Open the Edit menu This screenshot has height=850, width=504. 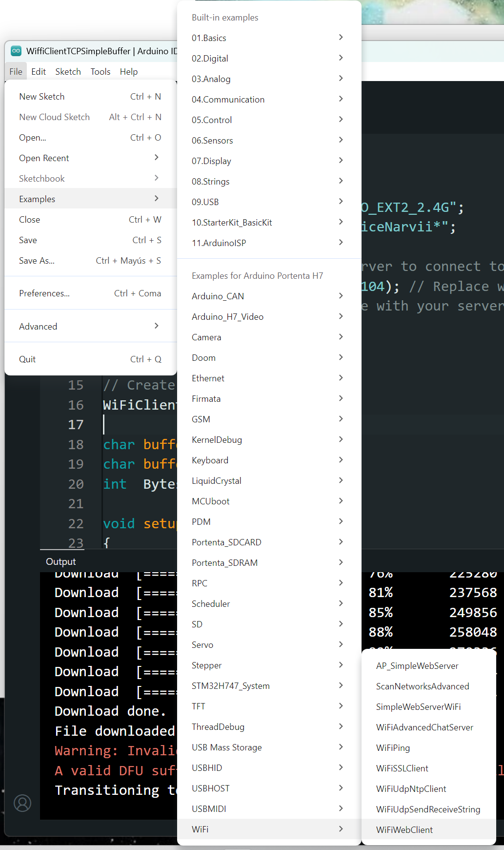point(39,71)
